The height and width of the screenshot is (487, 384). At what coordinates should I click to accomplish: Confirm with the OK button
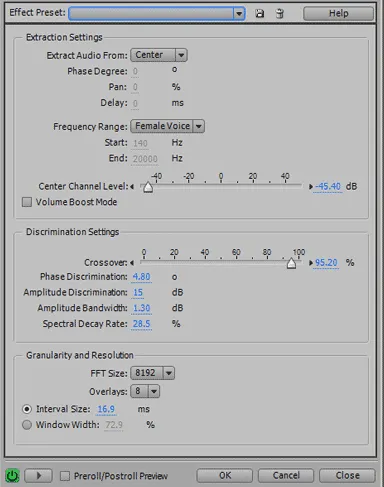(225, 475)
